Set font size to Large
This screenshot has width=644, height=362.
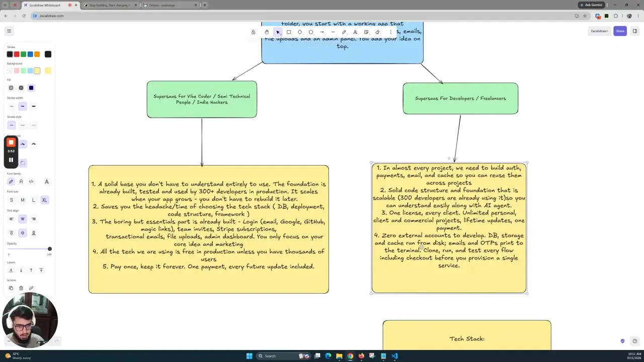click(x=33, y=200)
